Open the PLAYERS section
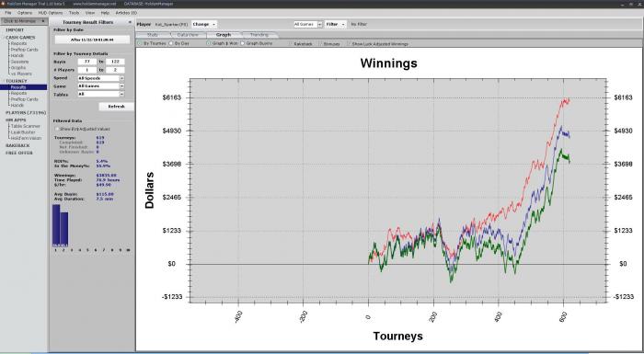This screenshot has width=644, height=354. [26, 112]
